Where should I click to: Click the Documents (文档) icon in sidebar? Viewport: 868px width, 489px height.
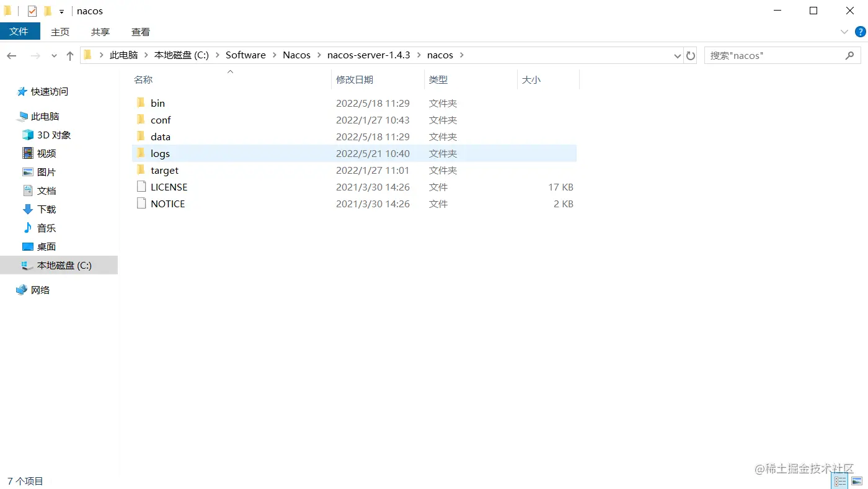(28, 191)
